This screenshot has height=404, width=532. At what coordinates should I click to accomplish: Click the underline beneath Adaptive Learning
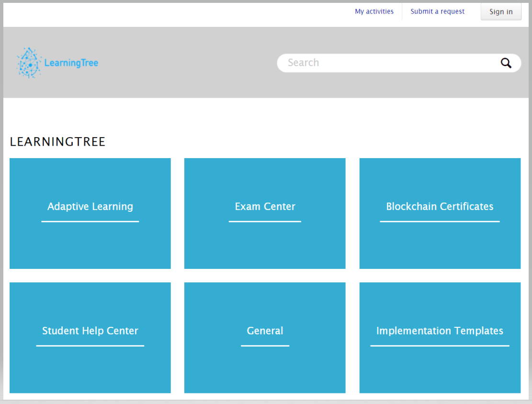(90, 221)
